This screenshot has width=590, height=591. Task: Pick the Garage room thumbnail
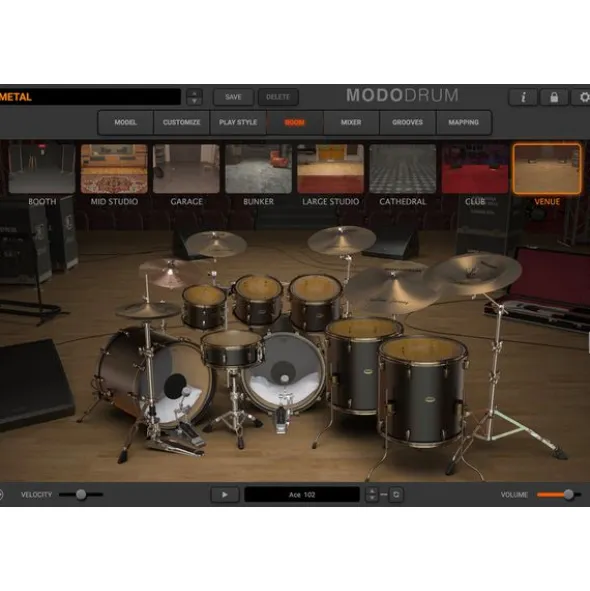tap(186, 168)
